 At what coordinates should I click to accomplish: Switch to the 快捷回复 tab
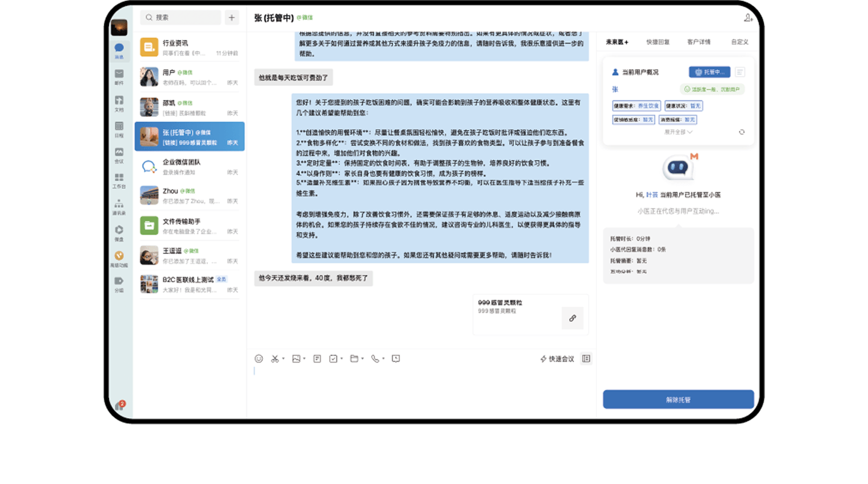(x=658, y=42)
